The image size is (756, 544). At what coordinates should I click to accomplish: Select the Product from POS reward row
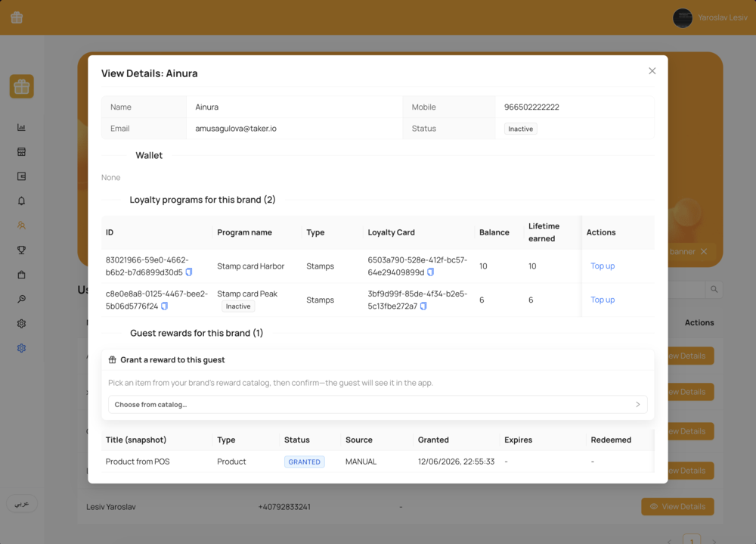point(377,462)
